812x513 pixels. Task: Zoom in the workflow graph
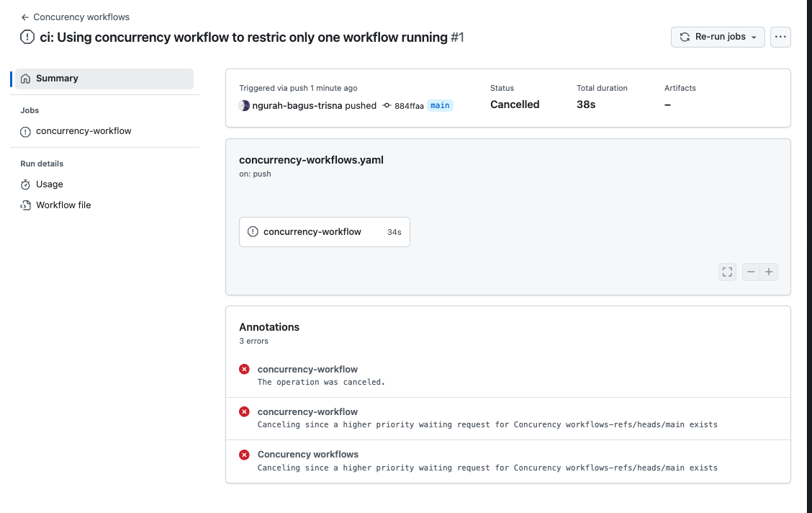pyautogui.click(x=769, y=272)
